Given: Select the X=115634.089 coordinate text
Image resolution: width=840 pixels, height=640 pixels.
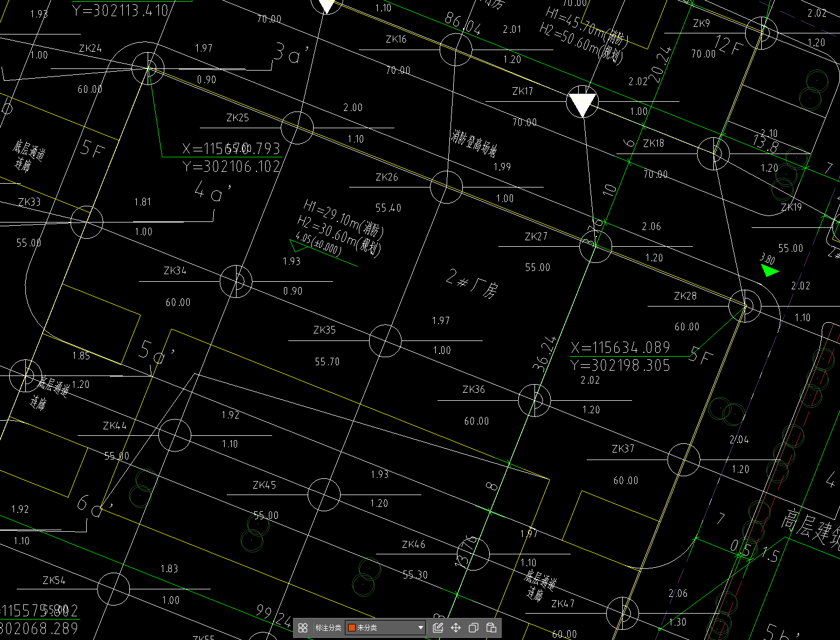Looking at the screenshot, I should (x=620, y=347).
